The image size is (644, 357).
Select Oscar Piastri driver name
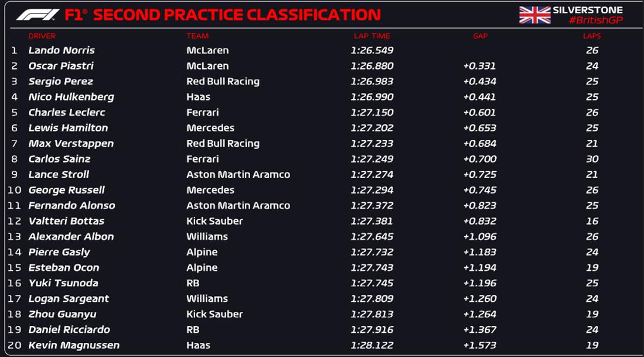[61, 66]
